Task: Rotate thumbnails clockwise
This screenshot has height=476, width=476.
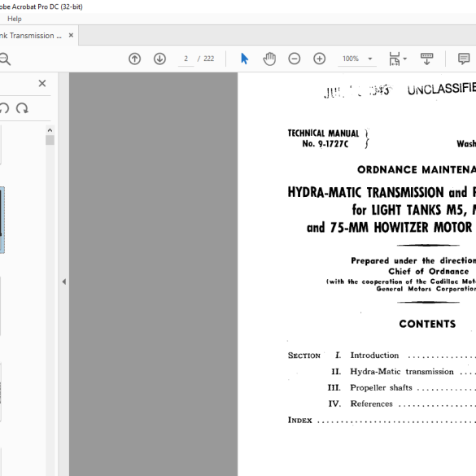Action: tap(22, 108)
